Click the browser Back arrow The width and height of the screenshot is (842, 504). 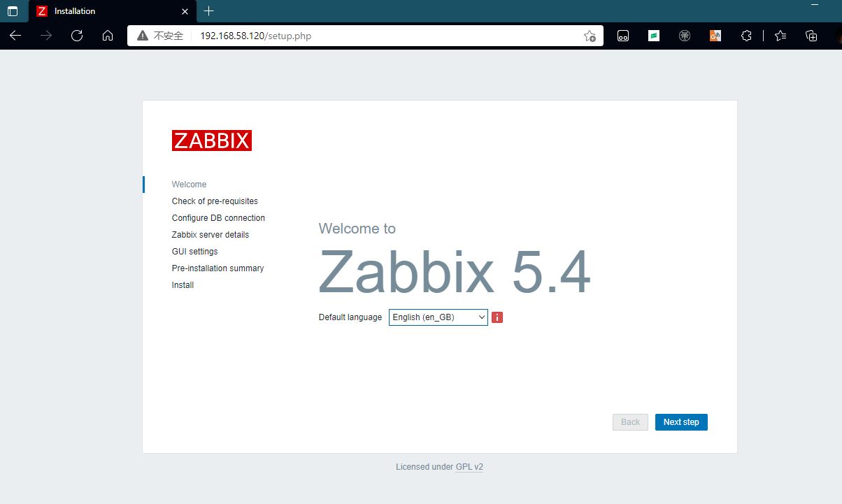click(15, 36)
